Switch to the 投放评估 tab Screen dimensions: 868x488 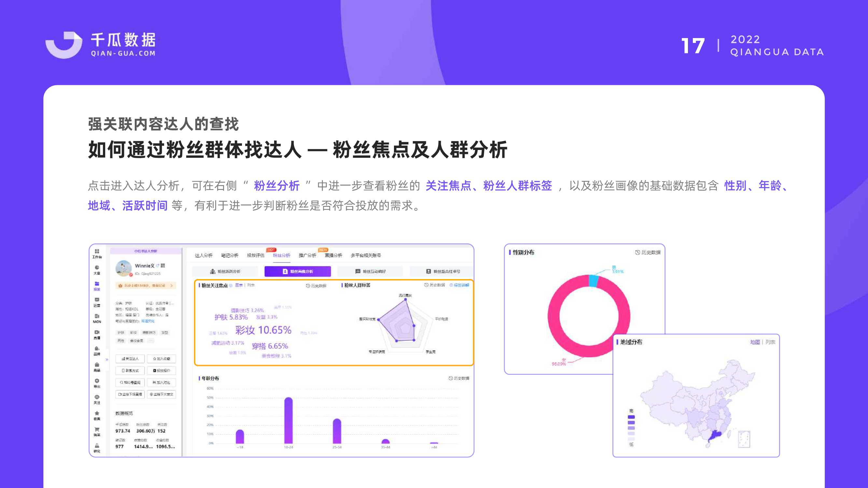pos(255,255)
